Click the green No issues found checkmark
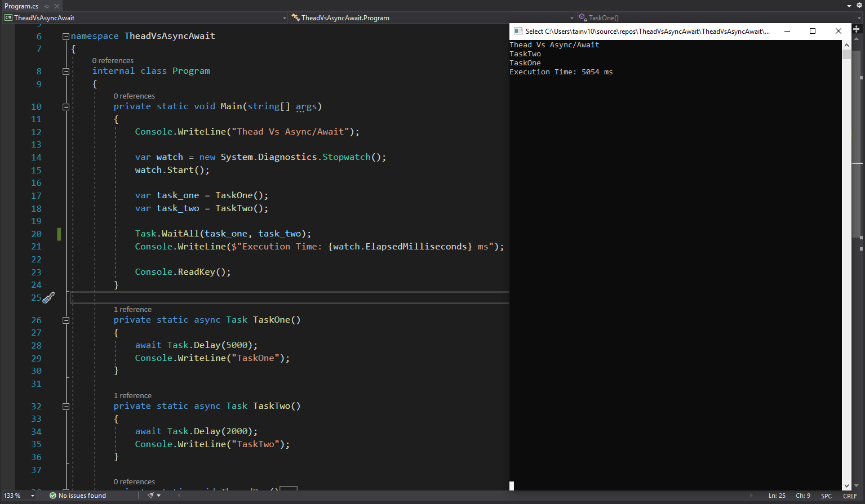 (53, 496)
